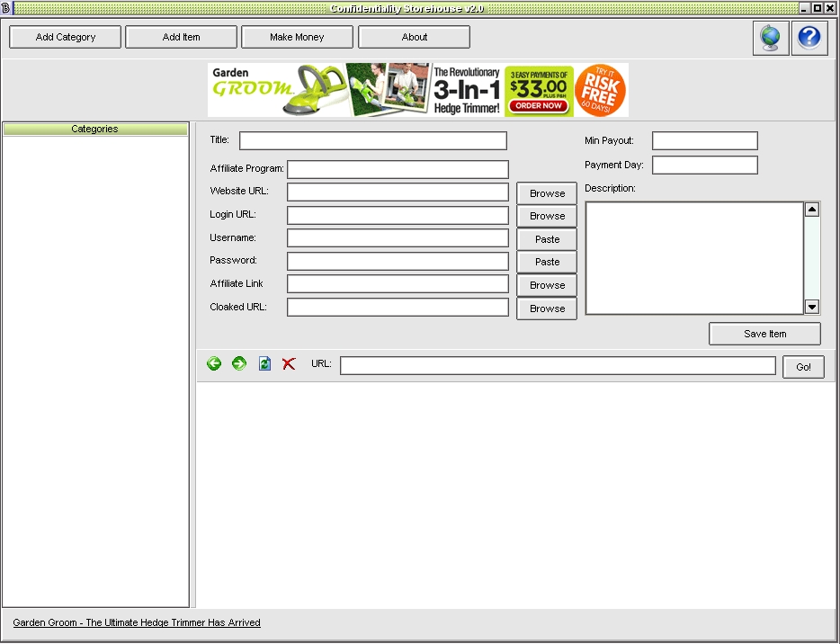Paste into the Username field
The height and width of the screenshot is (644, 840).
pyautogui.click(x=547, y=239)
